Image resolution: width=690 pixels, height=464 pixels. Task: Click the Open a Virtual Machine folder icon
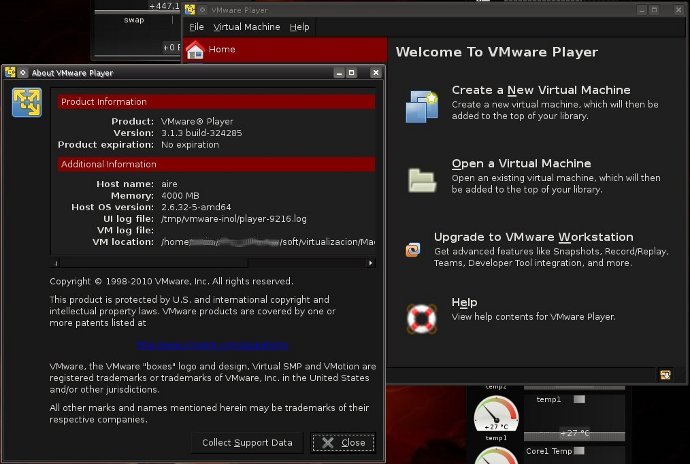click(422, 180)
